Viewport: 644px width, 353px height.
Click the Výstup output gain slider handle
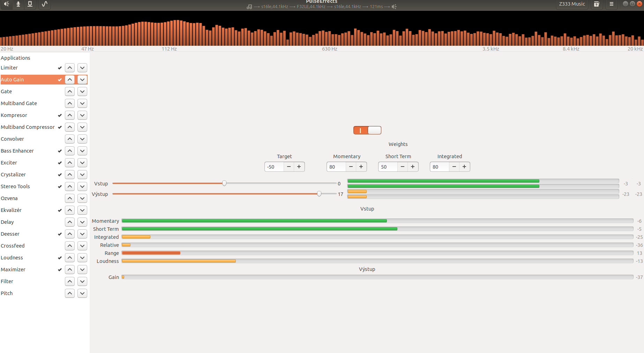click(x=319, y=194)
